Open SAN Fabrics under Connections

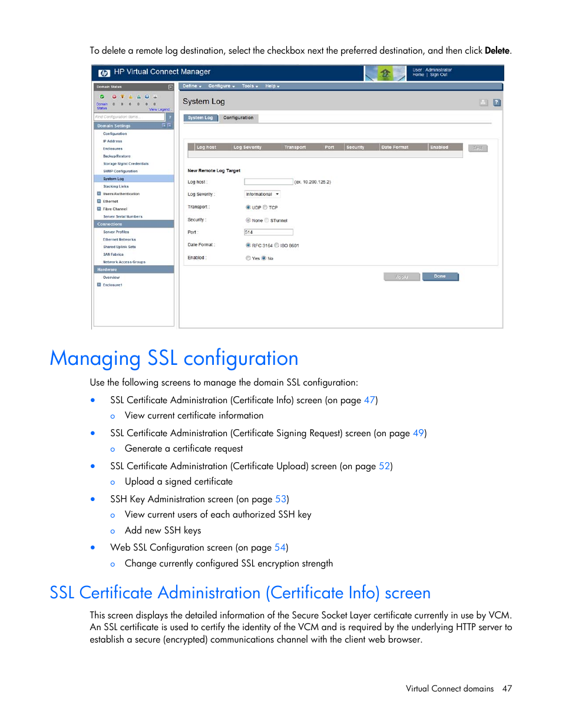point(113,255)
